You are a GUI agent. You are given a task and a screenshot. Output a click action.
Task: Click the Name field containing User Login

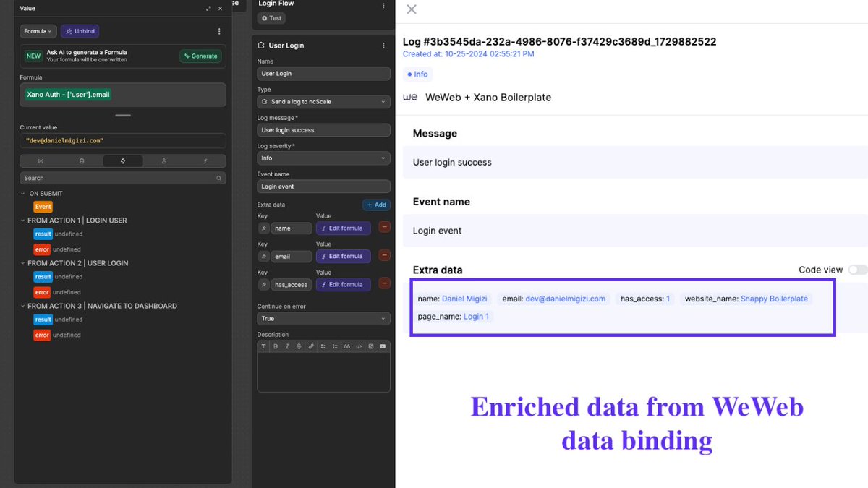tap(323, 74)
